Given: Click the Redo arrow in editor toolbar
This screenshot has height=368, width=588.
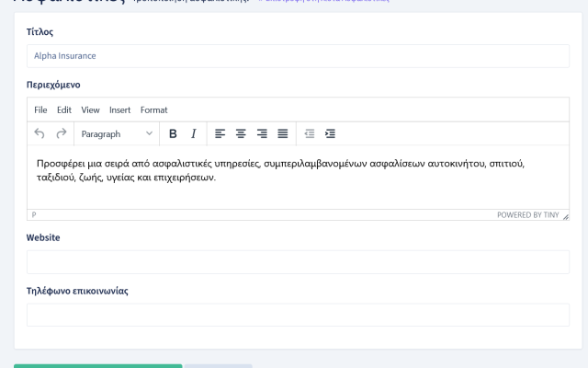Looking at the screenshot, I should [62, 134].
